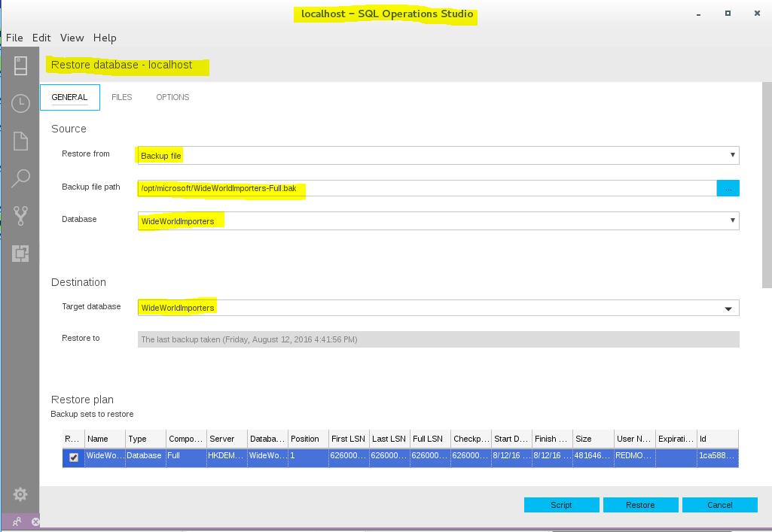Click the '1ca588…' Id cell
The image size is (772, 532).
tap(718, 456)
